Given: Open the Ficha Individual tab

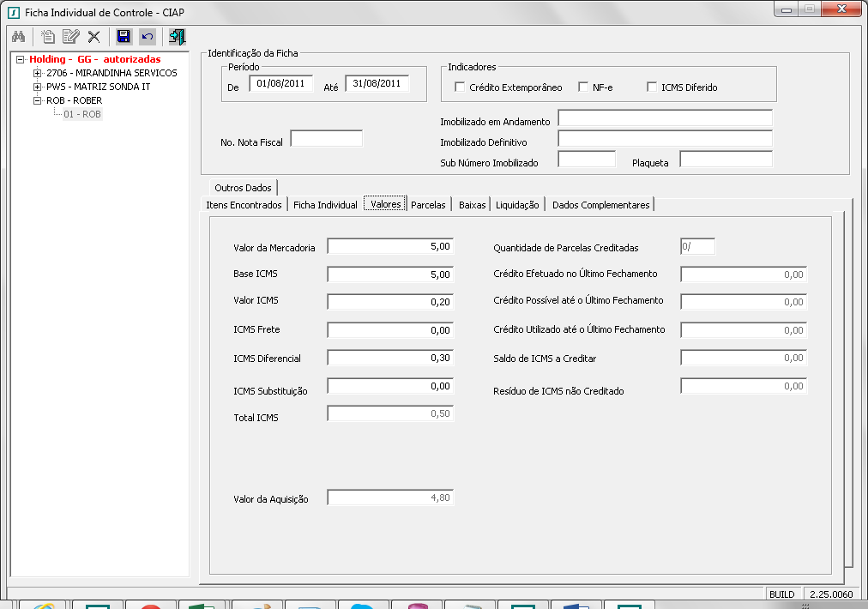Looking at the screenshot, I should pos(325,205).
